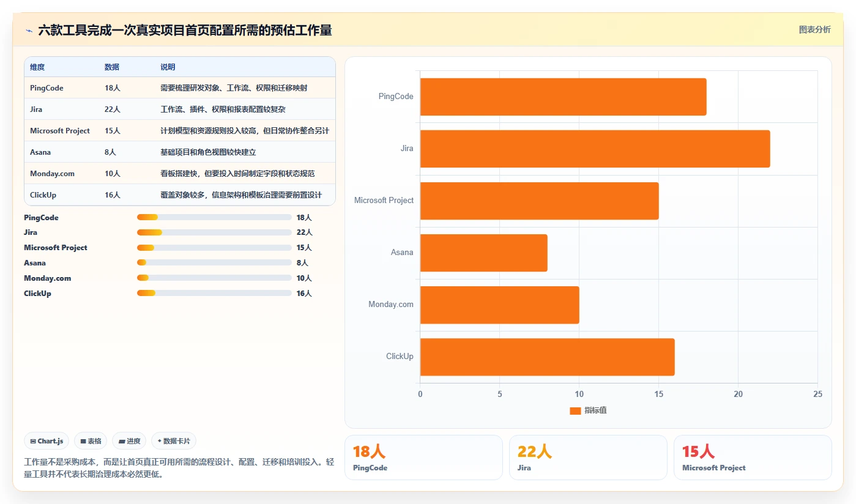Select the 数据卡片 tag chip
856x504 pixels.
click(174, 441)
